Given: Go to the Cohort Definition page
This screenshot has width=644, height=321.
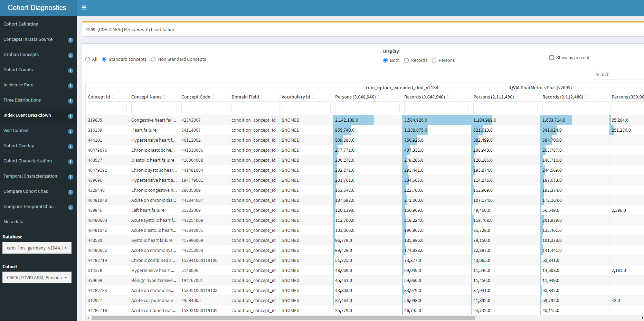Looking at the screenshot, I should click(x=21, y=24).
